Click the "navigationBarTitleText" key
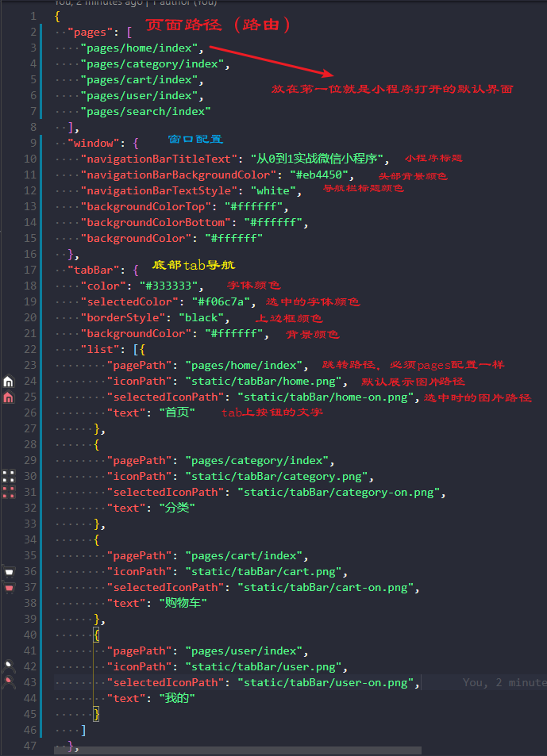Image resolution: width=547 pixels, height=756 pixels. click(x=159, y=159)
